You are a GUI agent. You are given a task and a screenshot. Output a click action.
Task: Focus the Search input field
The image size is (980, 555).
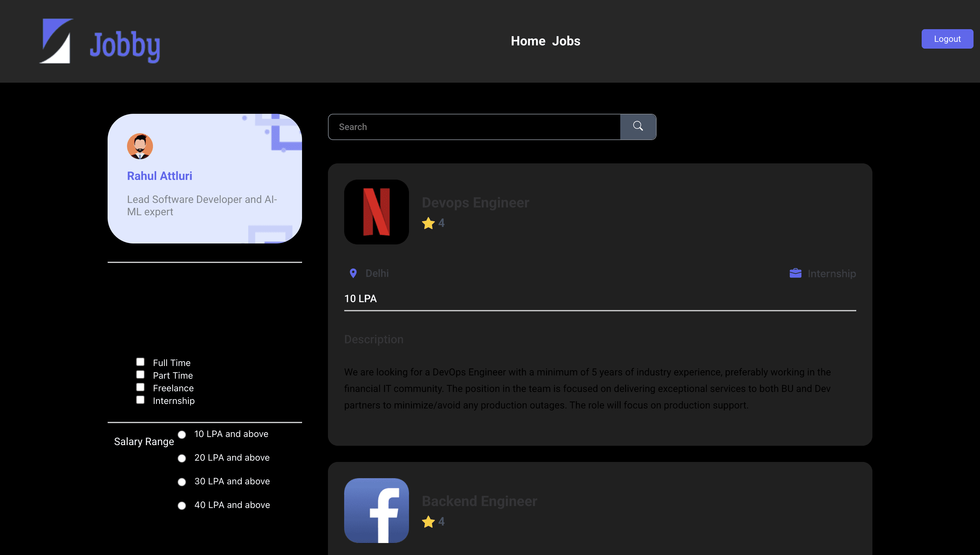473,126
